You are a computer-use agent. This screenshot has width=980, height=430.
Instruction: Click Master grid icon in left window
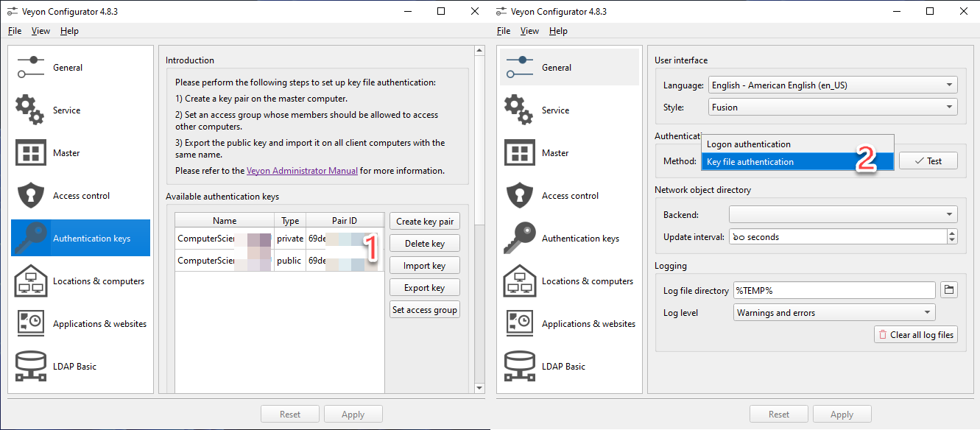(x=30, y=153)
